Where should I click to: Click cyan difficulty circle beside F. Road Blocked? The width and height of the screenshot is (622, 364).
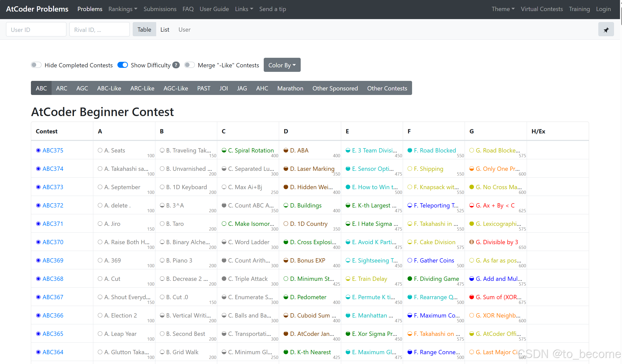(x=410, y=150)
